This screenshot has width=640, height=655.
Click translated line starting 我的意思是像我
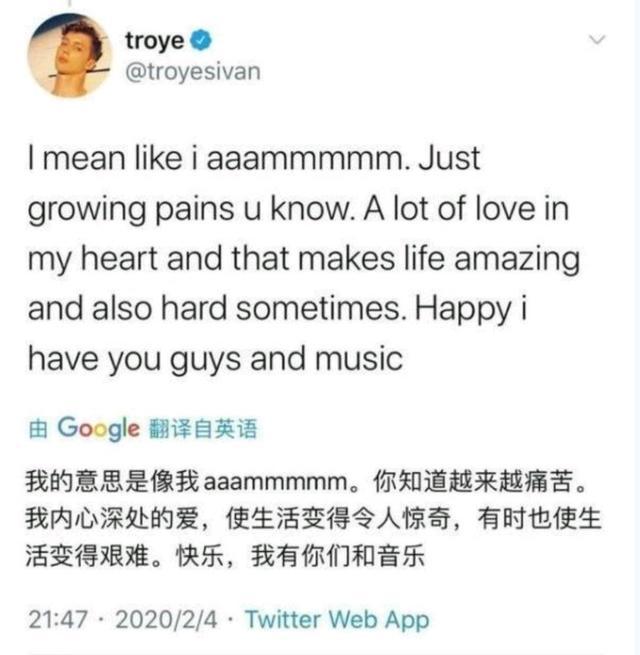tap(307, 481)
